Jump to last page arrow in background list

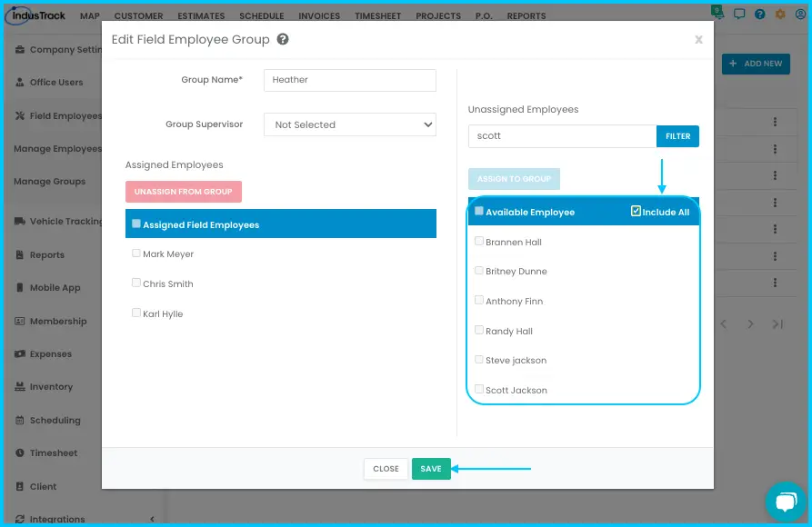pyautogui.click(x=777, y=324)
